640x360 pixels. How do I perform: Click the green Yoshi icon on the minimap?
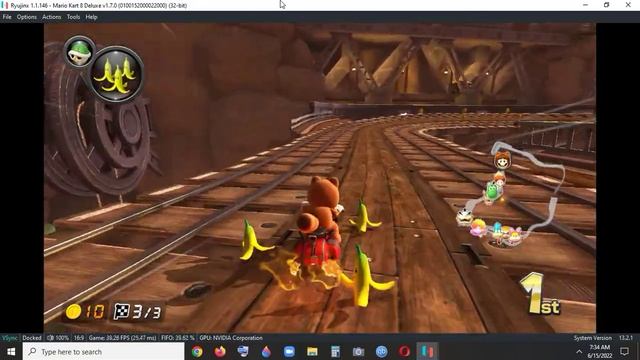coord(492,192)
